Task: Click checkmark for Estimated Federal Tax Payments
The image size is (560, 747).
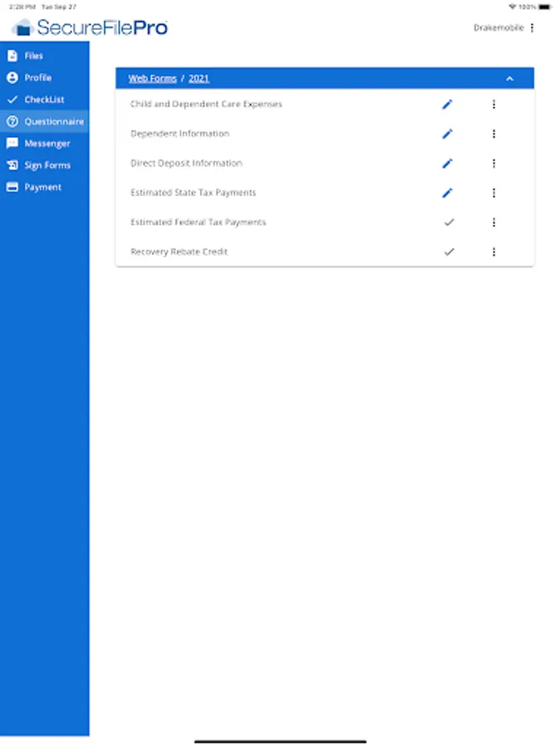Action: pyautogui.click(x=449, y=222)
